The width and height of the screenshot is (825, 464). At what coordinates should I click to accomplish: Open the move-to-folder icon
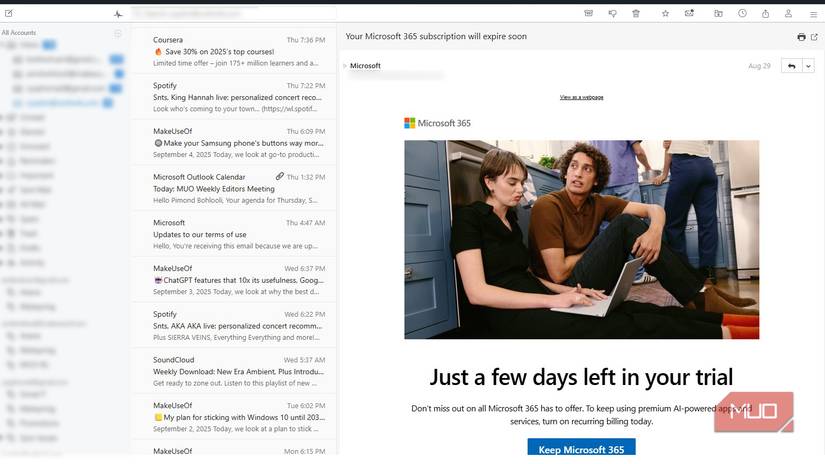(x=718, y=14)
